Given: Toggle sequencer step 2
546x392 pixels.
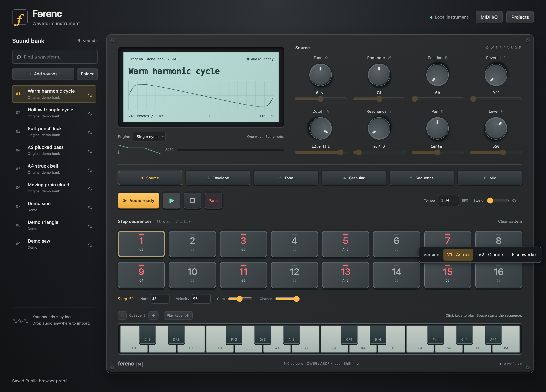Looking at the screenshot, I should 192,244.
